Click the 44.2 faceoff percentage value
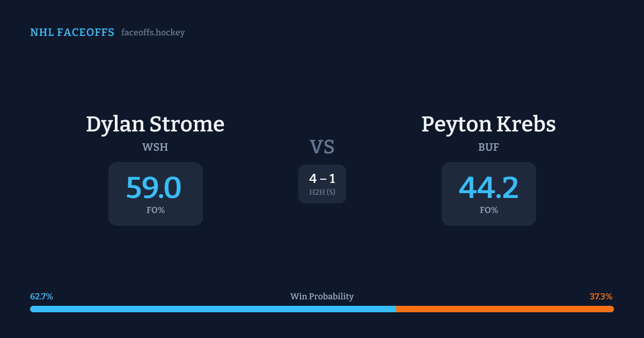The height and width of the screenshot is (338, 644). click(x=488, y=188)
